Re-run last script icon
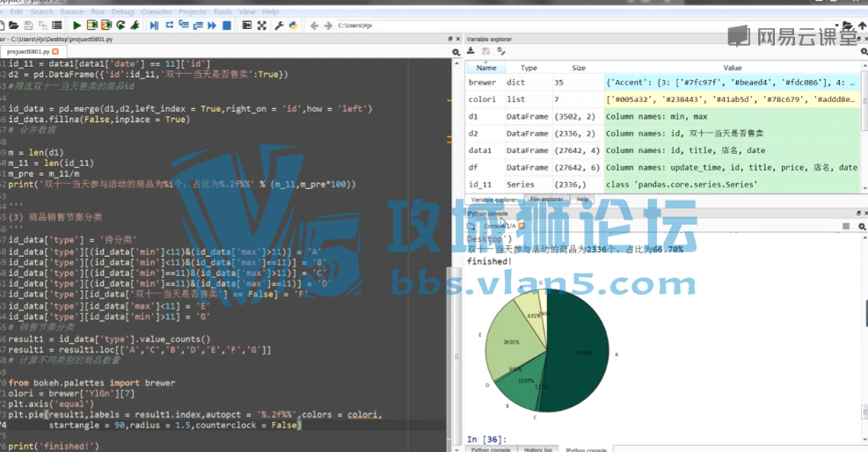 click(x=120, y=26)
